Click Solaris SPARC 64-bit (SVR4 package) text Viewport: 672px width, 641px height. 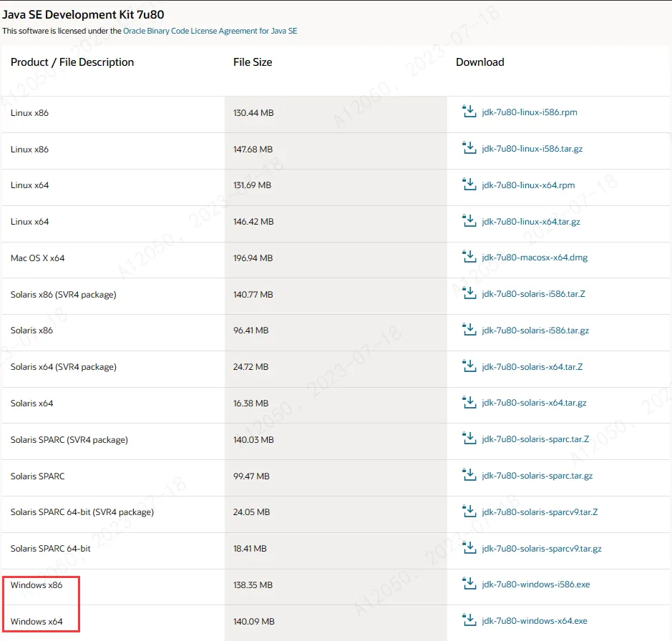pos(82,512)
